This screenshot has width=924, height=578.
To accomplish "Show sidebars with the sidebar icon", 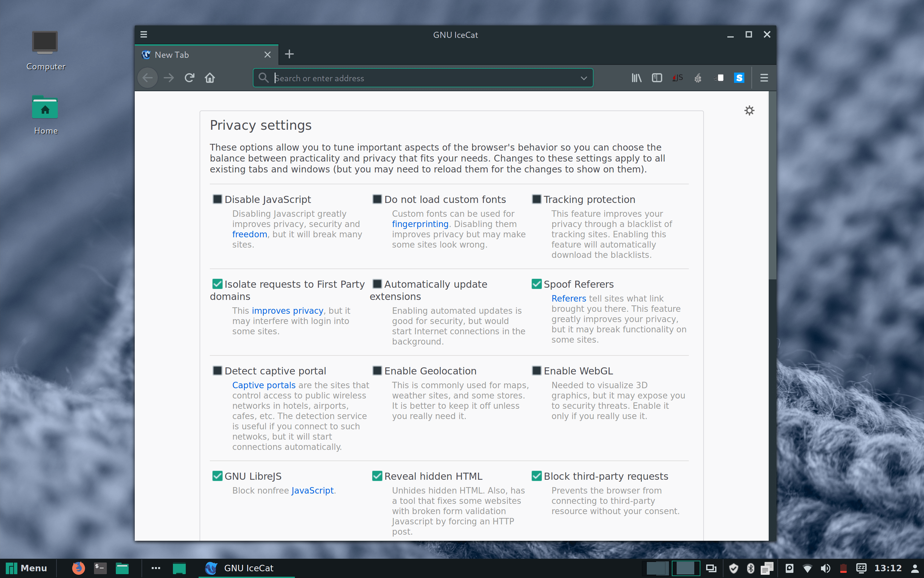I will point(657,78).
